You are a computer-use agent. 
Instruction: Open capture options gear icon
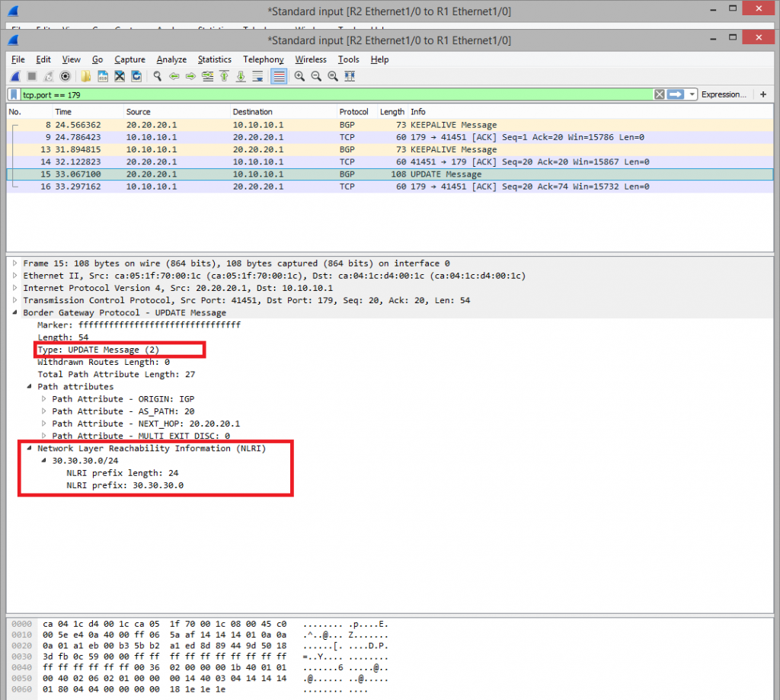click(x=64, y=75)
